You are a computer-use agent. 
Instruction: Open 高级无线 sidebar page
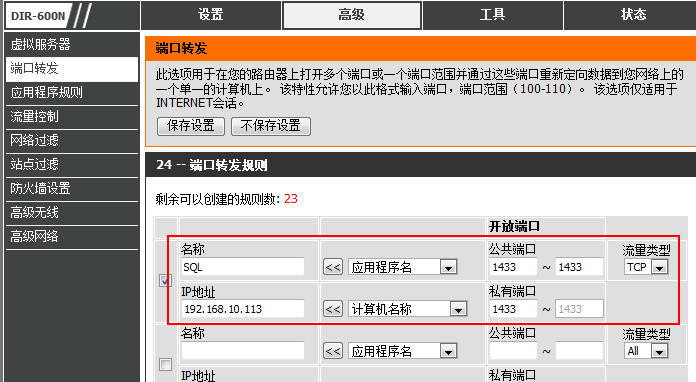click(72, 213)
